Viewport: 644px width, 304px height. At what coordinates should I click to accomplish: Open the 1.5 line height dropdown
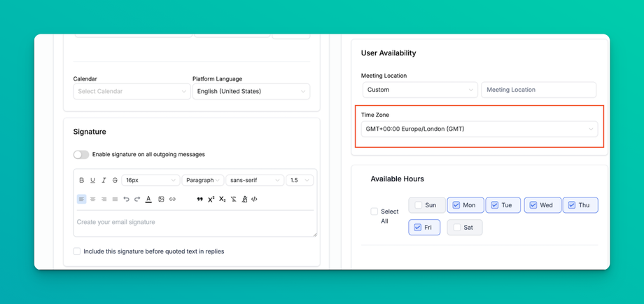click(x=300, y=180)
